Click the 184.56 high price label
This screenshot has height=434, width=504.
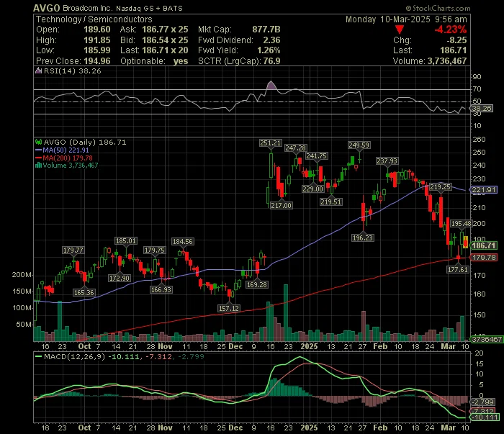click(x=183, y=242)
